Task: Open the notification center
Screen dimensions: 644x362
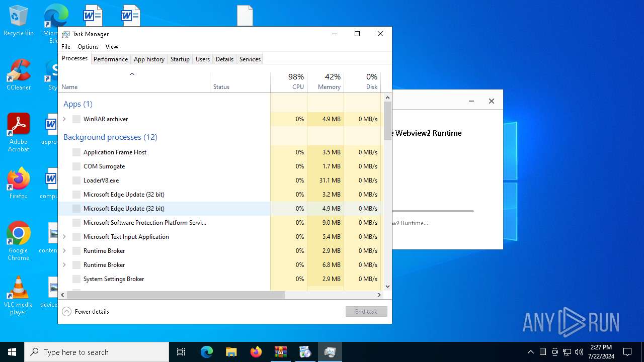Action: coord(627,352)
